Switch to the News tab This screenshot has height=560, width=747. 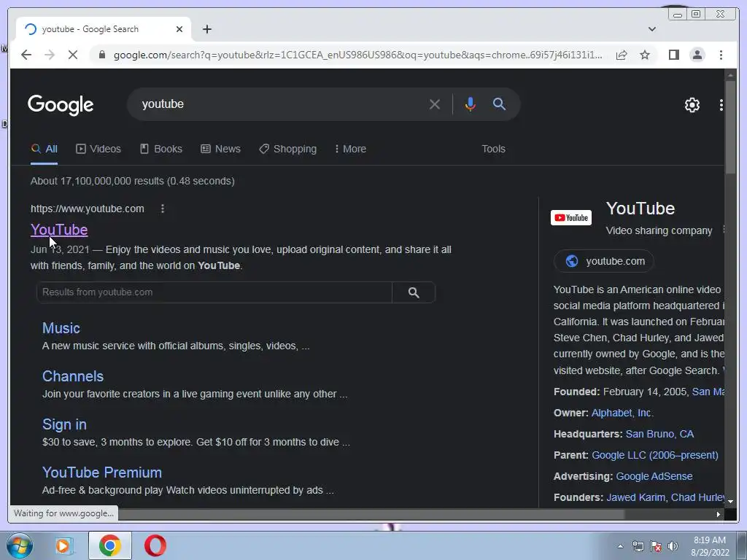point(220,149)
